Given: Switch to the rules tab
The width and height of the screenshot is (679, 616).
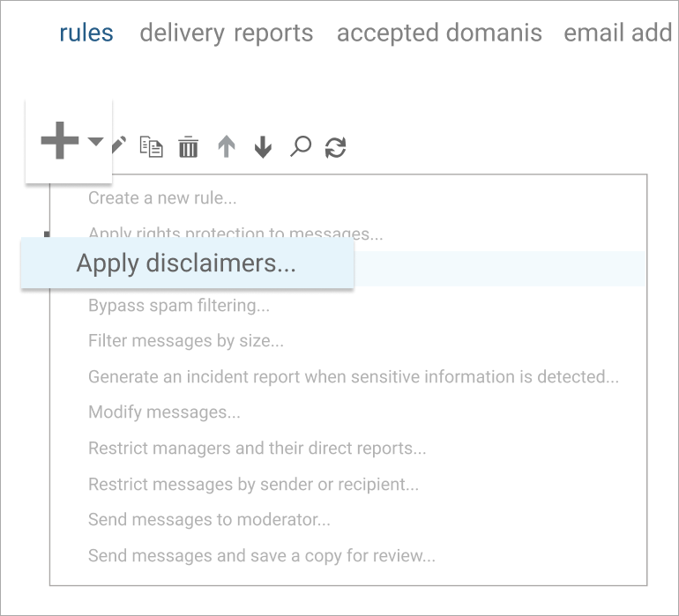Looking at the screenshot, I should point(86,33).
